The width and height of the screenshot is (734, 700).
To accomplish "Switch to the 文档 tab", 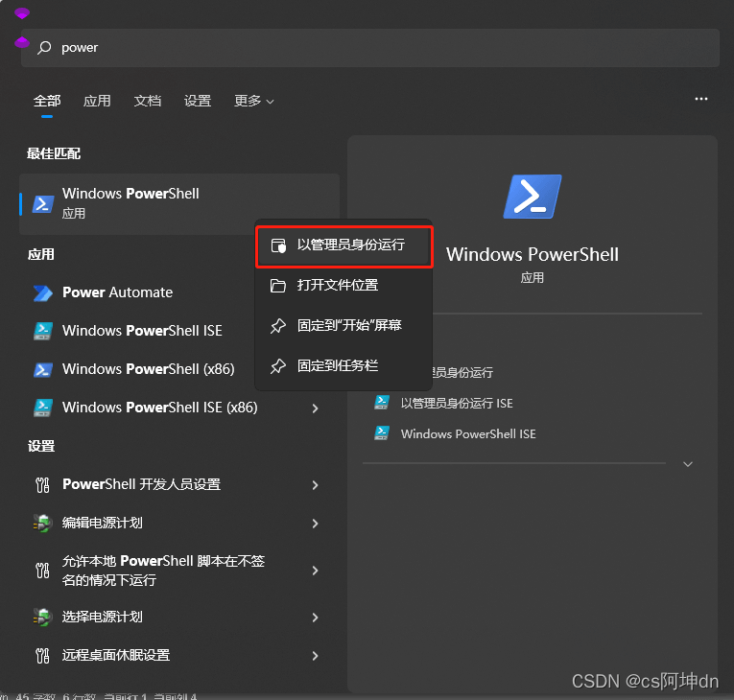I will pyautogui.click(x=148, y=101).
